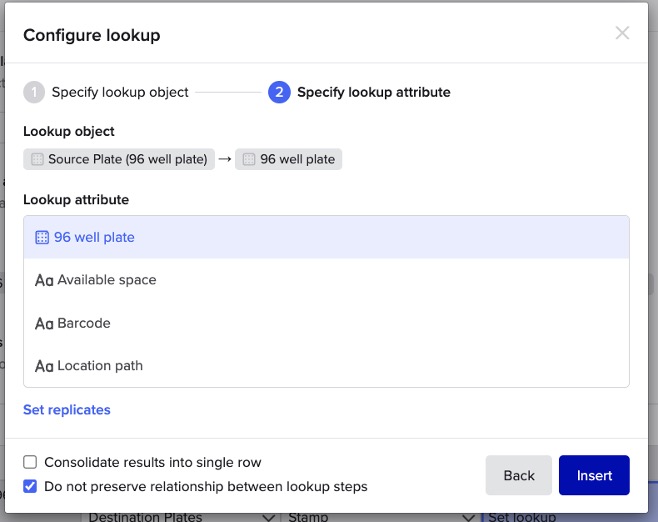The image size is (658, 522).
Task: Click the text-type icon beside Barcode
Action: (44, 324)
